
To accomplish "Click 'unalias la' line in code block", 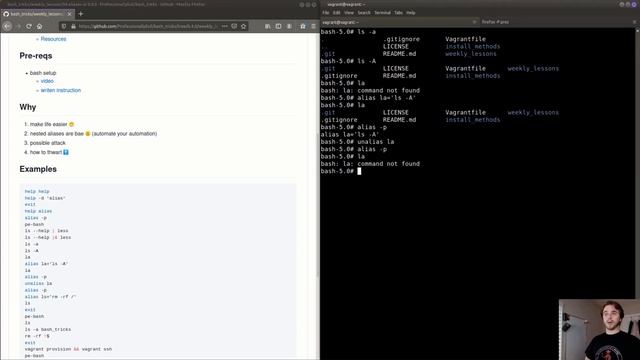I will [x=38, y=283].
